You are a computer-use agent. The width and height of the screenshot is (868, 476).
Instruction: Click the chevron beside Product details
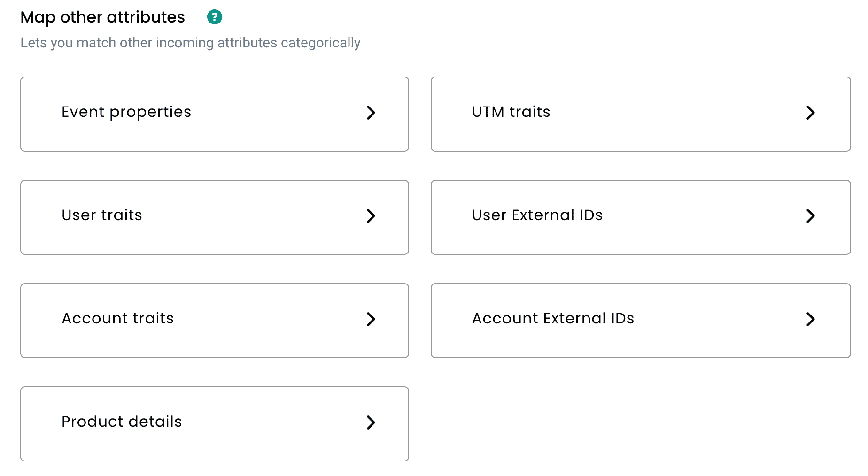[372, 423]
